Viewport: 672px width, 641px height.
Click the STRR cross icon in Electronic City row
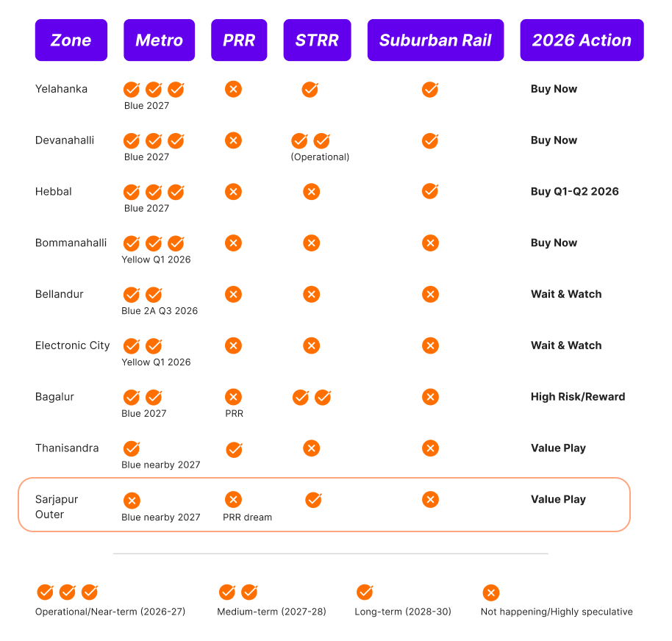click(x=312, y=345)
